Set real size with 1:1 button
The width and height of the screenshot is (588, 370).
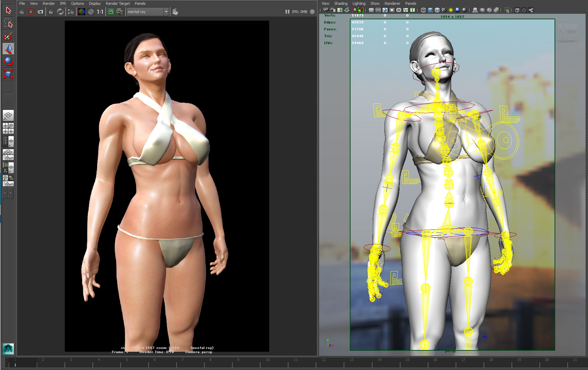coord(100,12)
